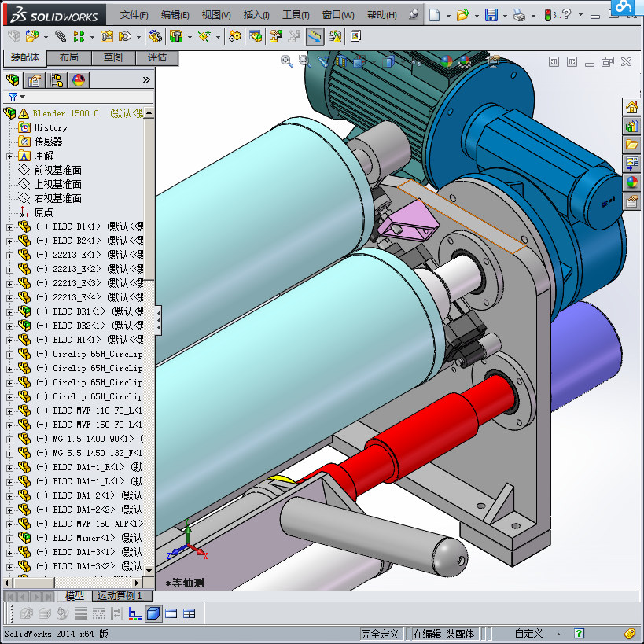Click the status bar help question icon
644x644 pixels.
click(579, 633)
